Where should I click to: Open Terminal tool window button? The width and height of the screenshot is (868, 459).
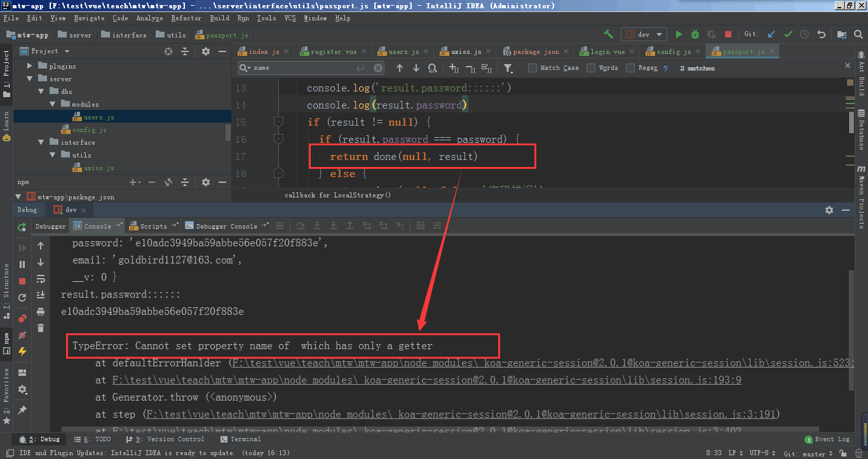click(x=240, y=439)
